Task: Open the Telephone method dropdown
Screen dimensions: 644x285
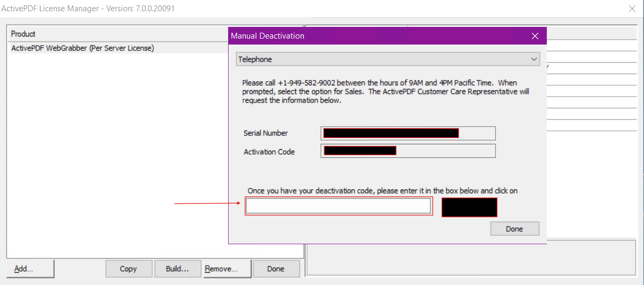Action: point(388,59)
